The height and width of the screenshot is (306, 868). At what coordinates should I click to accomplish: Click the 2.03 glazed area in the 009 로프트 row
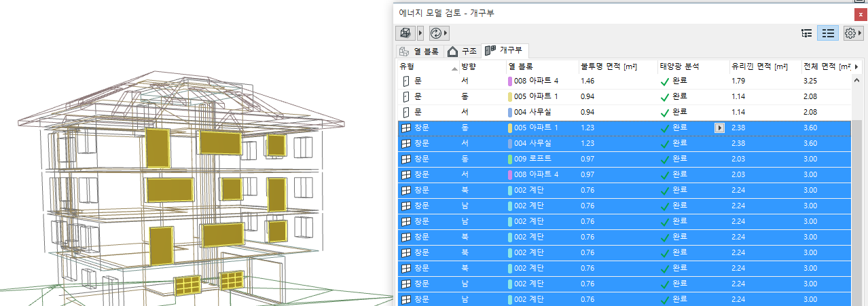(x=739, y=159)
